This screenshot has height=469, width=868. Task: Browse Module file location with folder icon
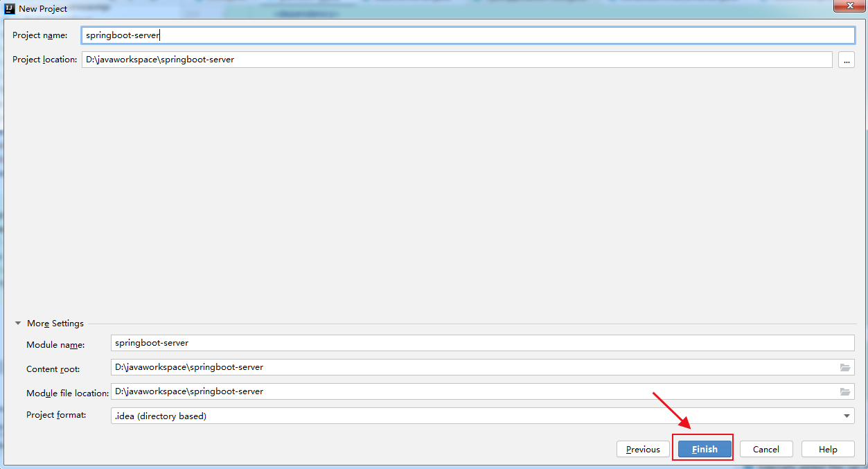coord(845,391)
